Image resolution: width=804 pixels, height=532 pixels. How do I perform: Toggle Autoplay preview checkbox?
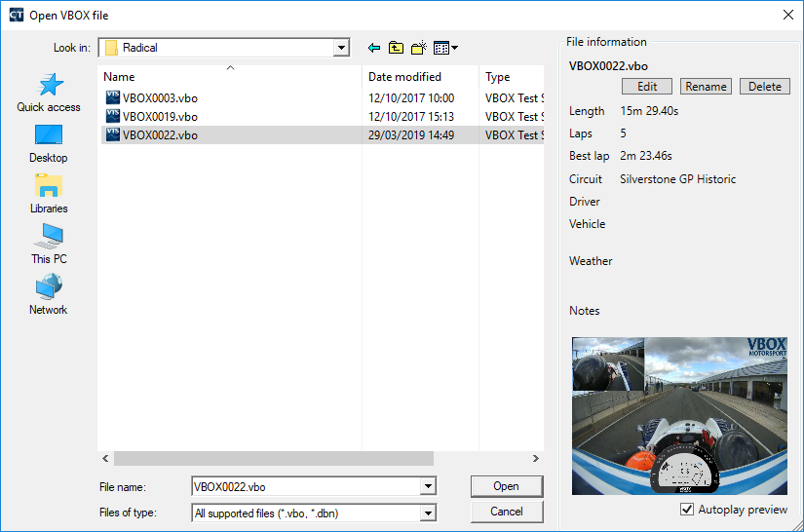[687, 510]
